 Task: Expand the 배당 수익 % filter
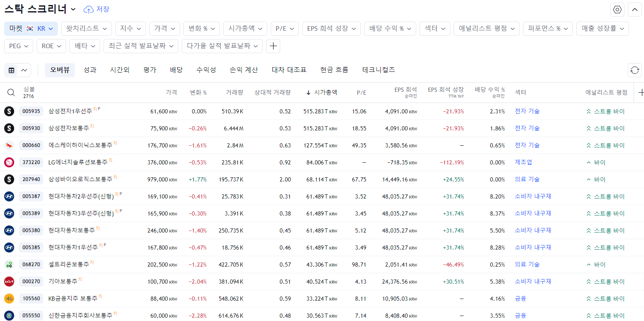[390, 29]
